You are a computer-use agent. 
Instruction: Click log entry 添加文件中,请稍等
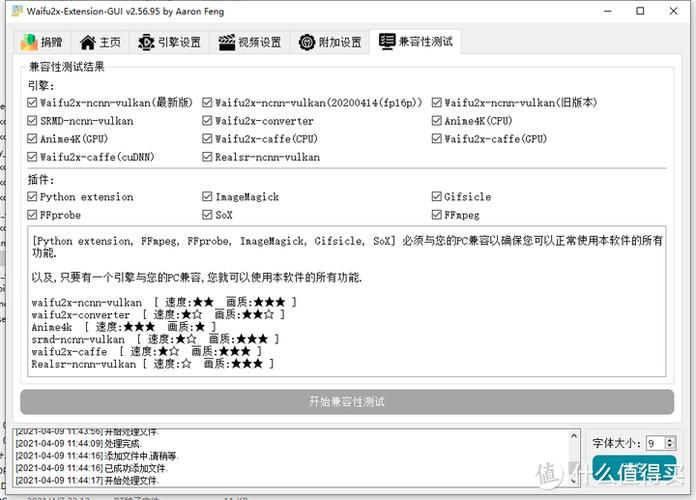[x=97, y=456]
